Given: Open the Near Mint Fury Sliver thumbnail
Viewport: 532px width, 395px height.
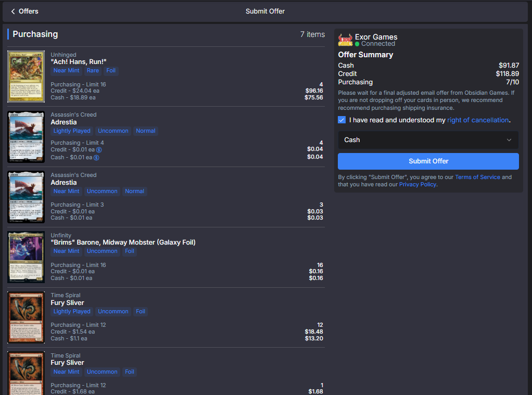Looking at the screenshot, I should (26, 373).
